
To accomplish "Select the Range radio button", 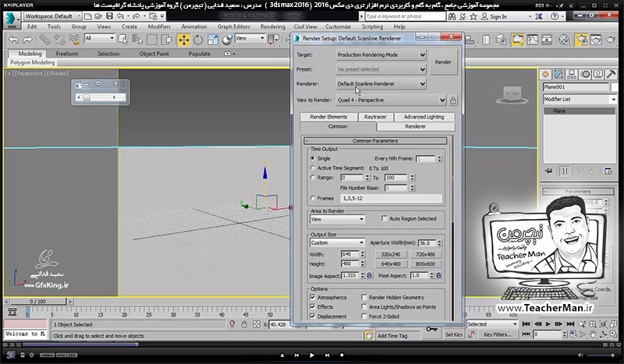I will pos(313,178).
